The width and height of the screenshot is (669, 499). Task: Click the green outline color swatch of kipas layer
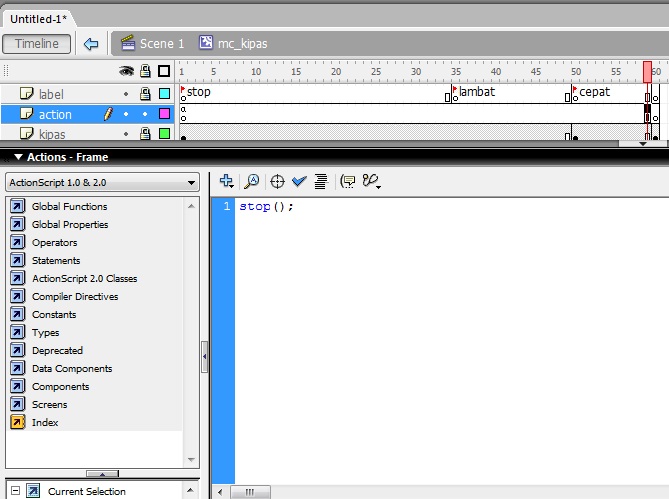[x=164, y=133]
